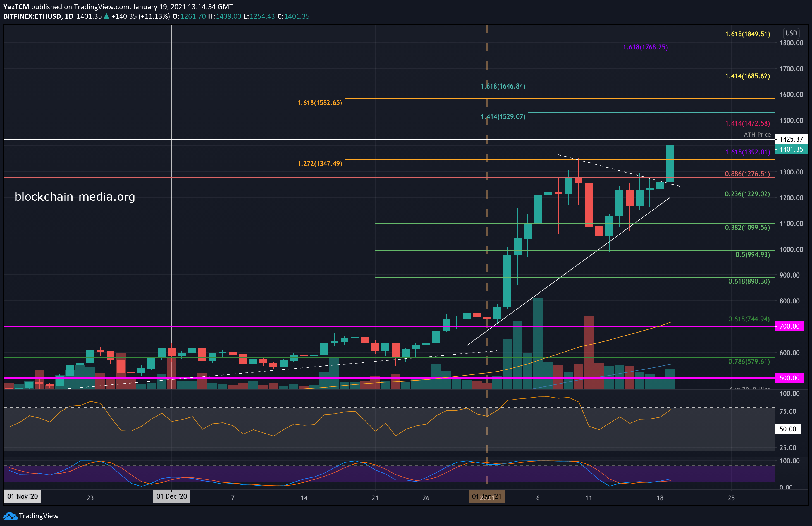This screenshot has width=812, height=526.
Task: Click the BITFINEX:ETHUSD, 1D symbol title
Action: tap(39, 16)
